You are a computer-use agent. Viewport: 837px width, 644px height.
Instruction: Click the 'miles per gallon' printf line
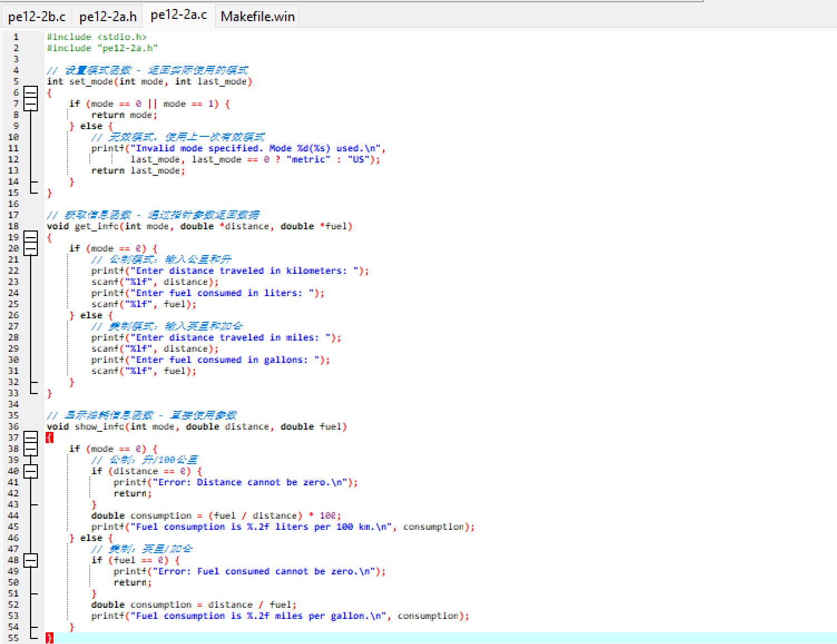tap(281, 616)
